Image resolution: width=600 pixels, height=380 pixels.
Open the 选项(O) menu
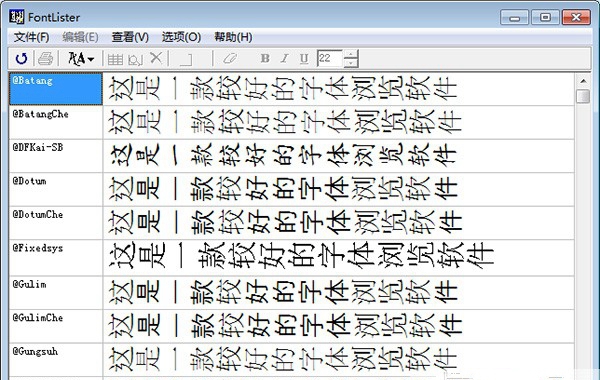[181, 37]
